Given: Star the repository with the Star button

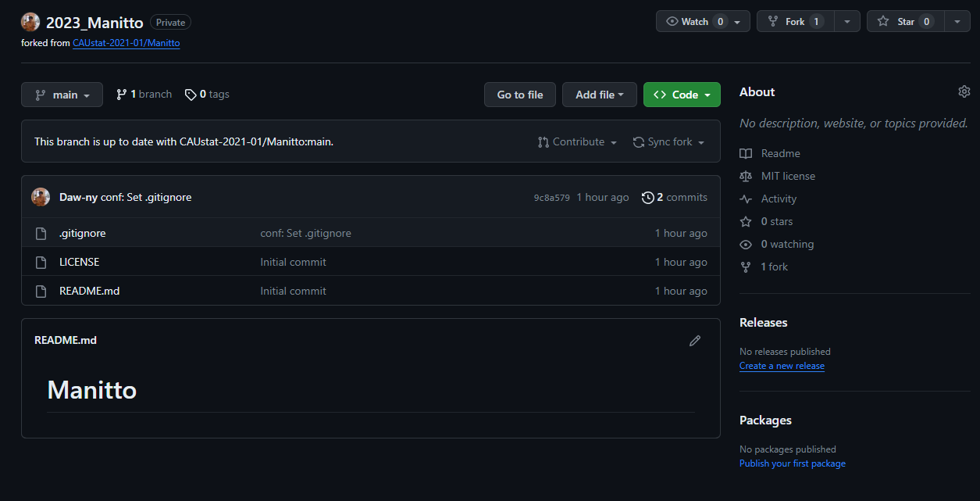Looking at the screenshot, I should pyautogui.click(x=905, y=21).
